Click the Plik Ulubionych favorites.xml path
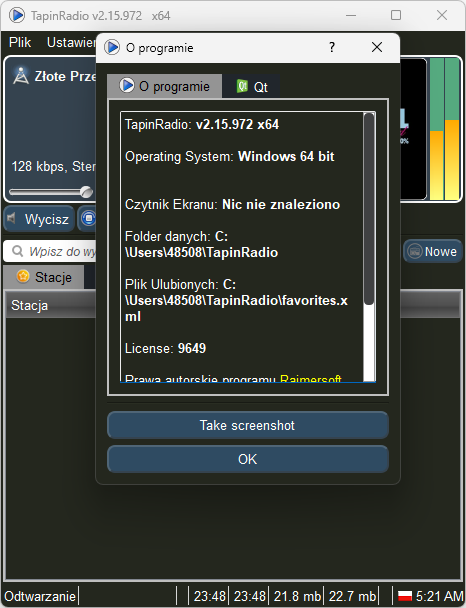466x608 pixels. tap(236, 301)
